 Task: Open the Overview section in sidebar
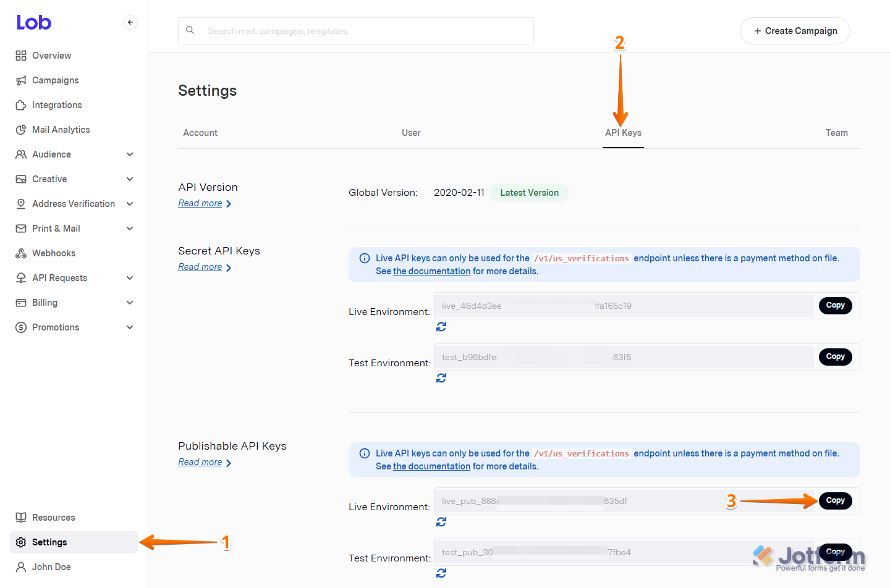point(51,55)
